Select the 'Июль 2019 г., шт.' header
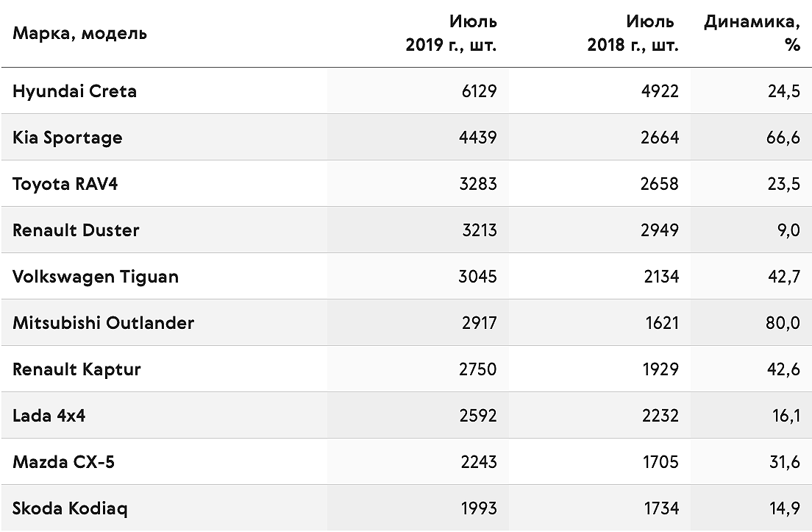 click(451, 33)
